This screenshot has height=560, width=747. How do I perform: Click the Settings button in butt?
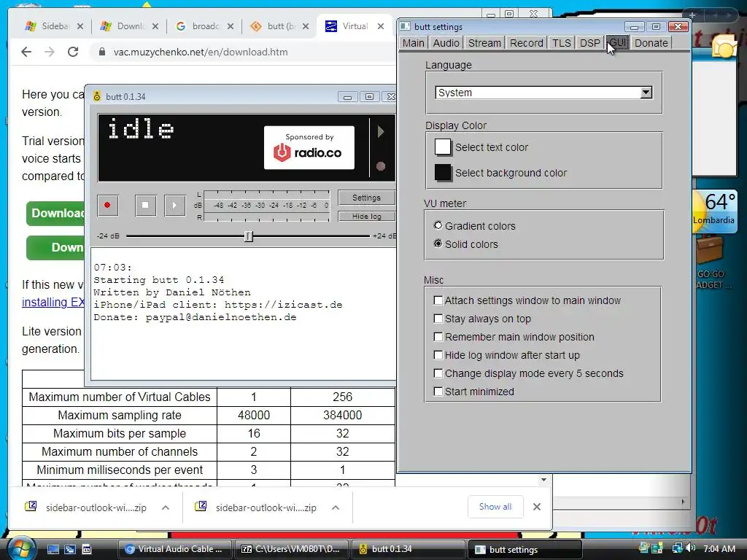pyautogui.click(x=366, y=198)
